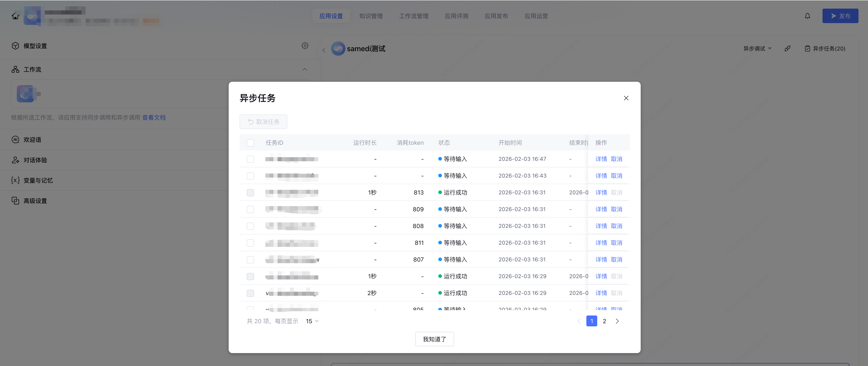Viewport: 868px width, 366px height.
Task: Click the samedi测试 app avatar icon
Action: [x=338, y=48]
